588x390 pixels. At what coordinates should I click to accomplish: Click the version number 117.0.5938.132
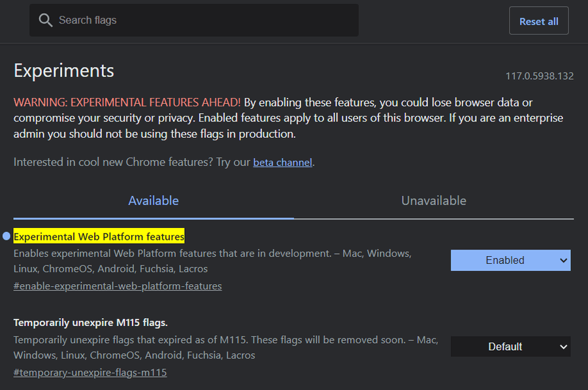click(x=539, y=76)
